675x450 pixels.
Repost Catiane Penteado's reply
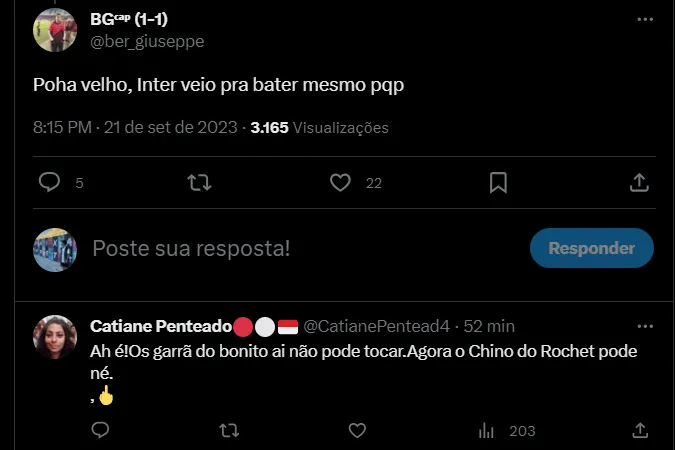pyautogui.click(x=229, y=430)
